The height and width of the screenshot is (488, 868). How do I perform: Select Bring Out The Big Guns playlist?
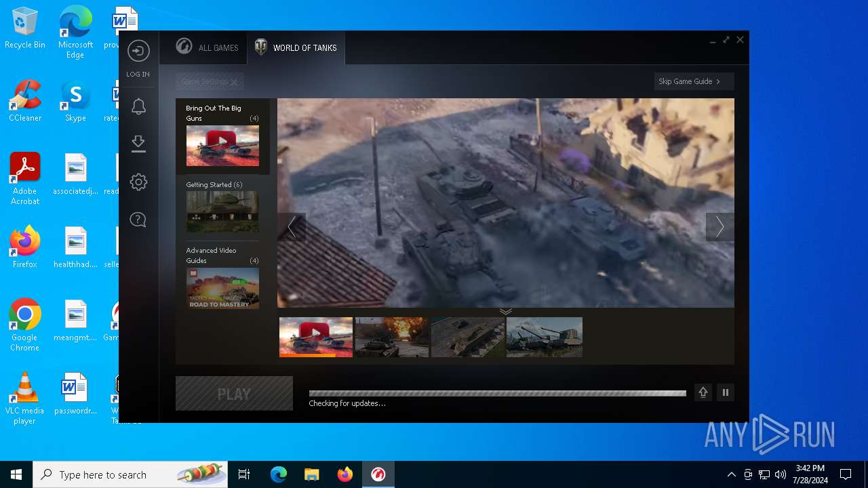click(x=222, y=136)
